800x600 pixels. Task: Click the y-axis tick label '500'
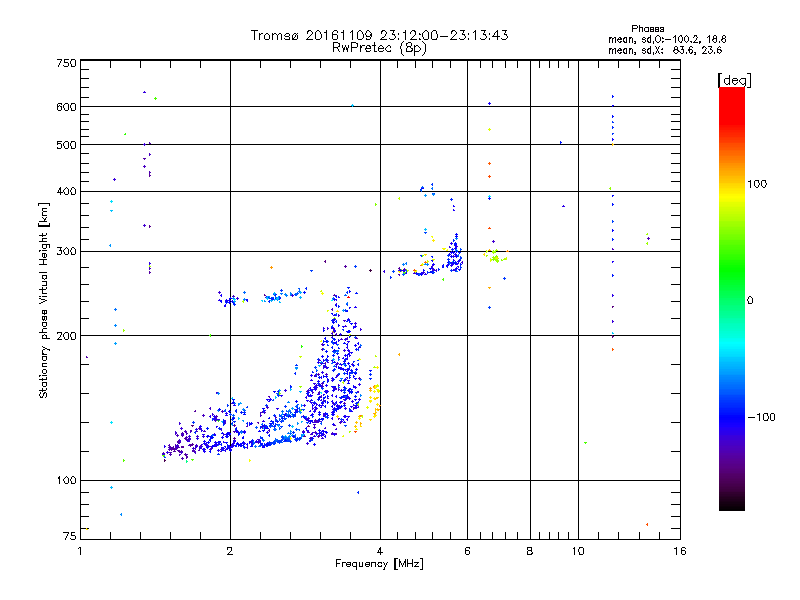point(66,145)
